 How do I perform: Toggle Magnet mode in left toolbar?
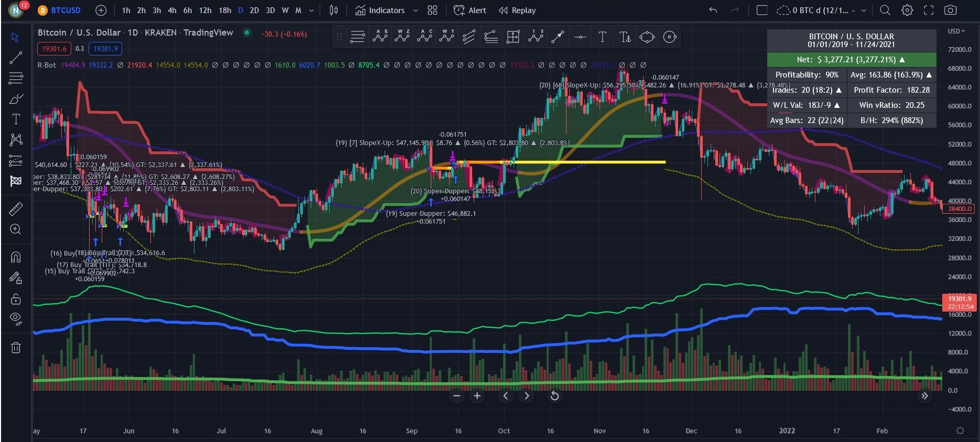pyautogui.click(x=16, y=257)
